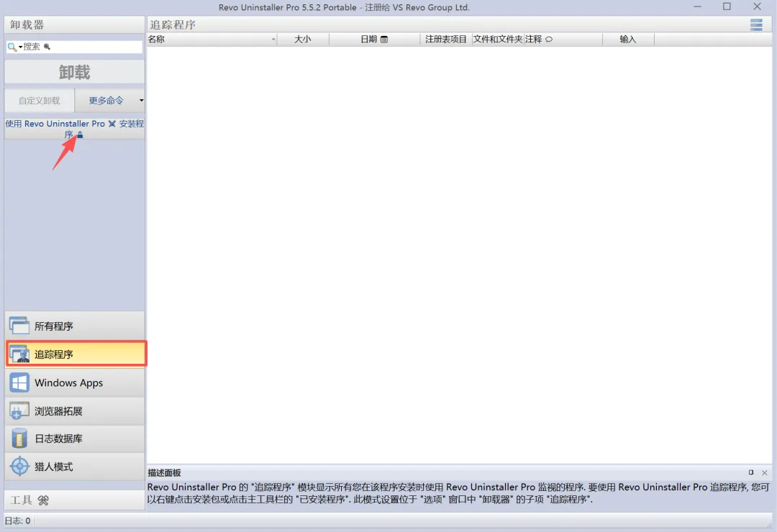
Task: Click 使用 Revo Uninstaller Pro 安装程序 link
Action: tap(74, 128)
